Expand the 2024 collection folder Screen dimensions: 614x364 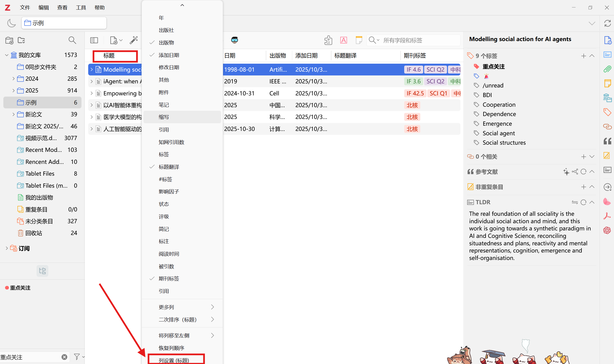13,79
